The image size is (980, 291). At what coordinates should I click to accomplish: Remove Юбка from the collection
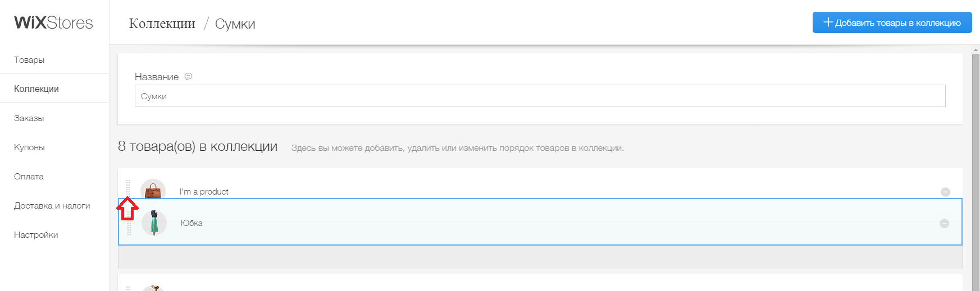coord(944,223)
